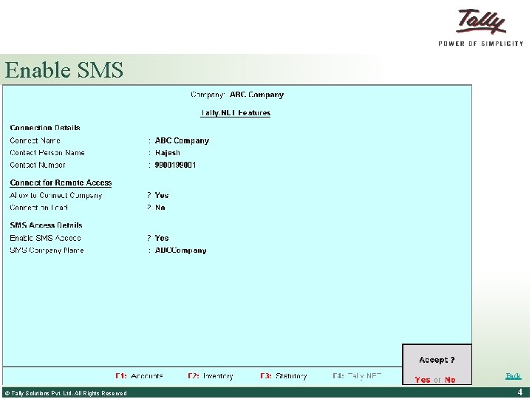Click No in the Accept prompt
The width and height of the screenshot is (532, 399).
pyautogui.click(x=450, y=380)
